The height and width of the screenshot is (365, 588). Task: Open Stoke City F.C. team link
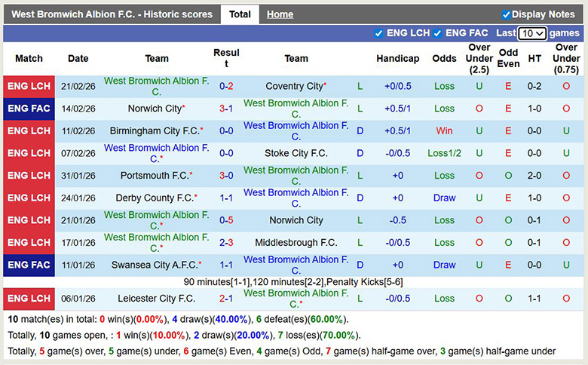296,154
